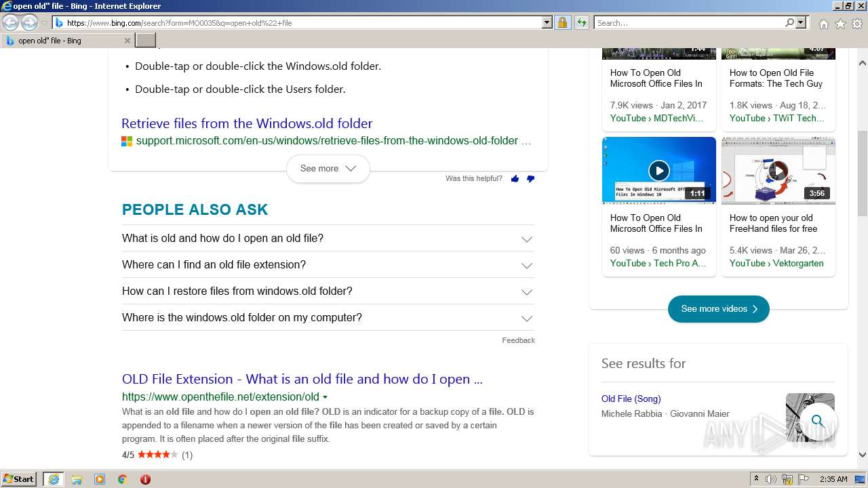This screenshot has width=868, height=488.
Task: Open 'OLD File Extension - What is an old file' result
Action: tap(302, 379)
